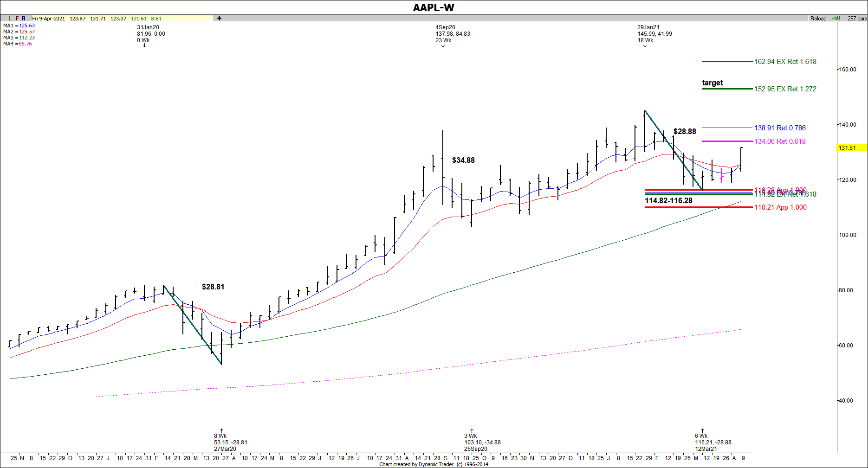Click the 40.00 price axis label
This screenshot has width=868, height=468.
pyautogui.click(x=846, y=401)
